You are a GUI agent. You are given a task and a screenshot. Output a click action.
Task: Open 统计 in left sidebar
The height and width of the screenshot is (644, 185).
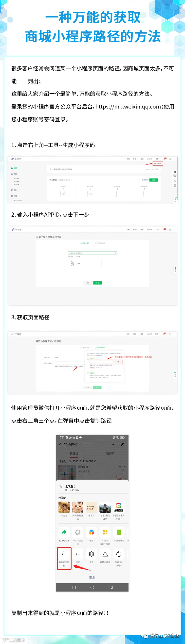click(x=14, y=190)
